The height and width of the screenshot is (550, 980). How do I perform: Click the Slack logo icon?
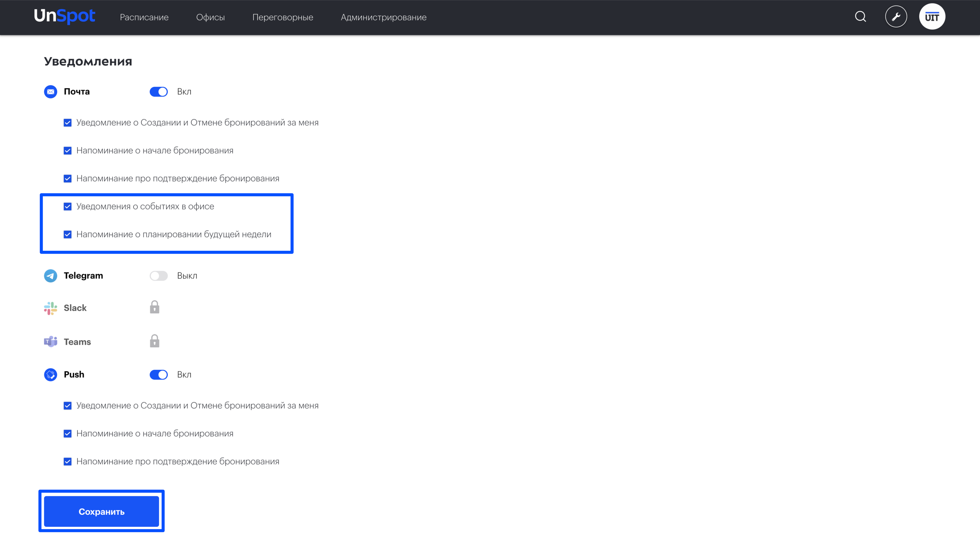pyautogui.click(x=51, y=308)
